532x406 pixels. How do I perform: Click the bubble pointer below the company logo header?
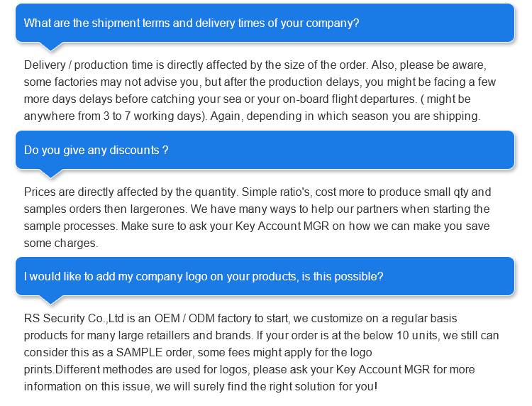click(51, 300)
